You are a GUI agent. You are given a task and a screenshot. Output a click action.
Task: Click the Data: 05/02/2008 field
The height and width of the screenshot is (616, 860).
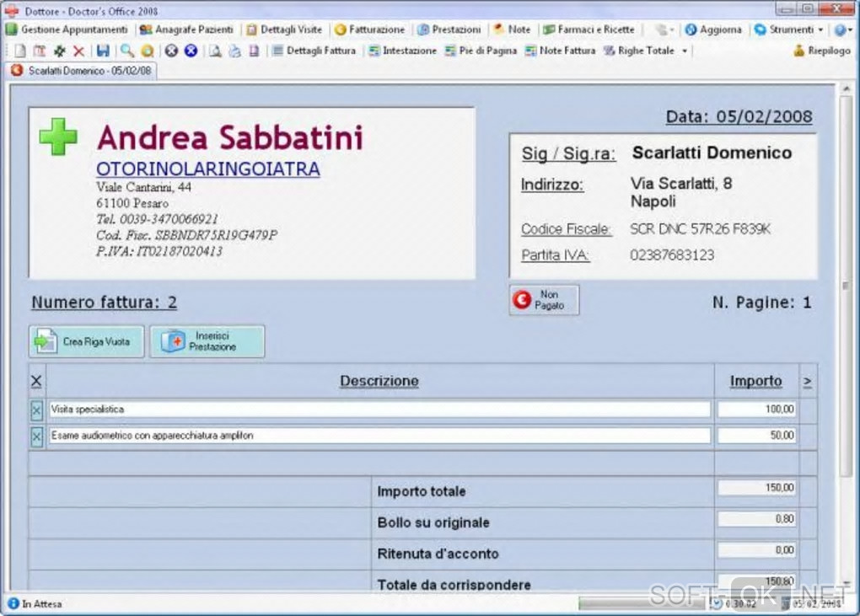739,117
